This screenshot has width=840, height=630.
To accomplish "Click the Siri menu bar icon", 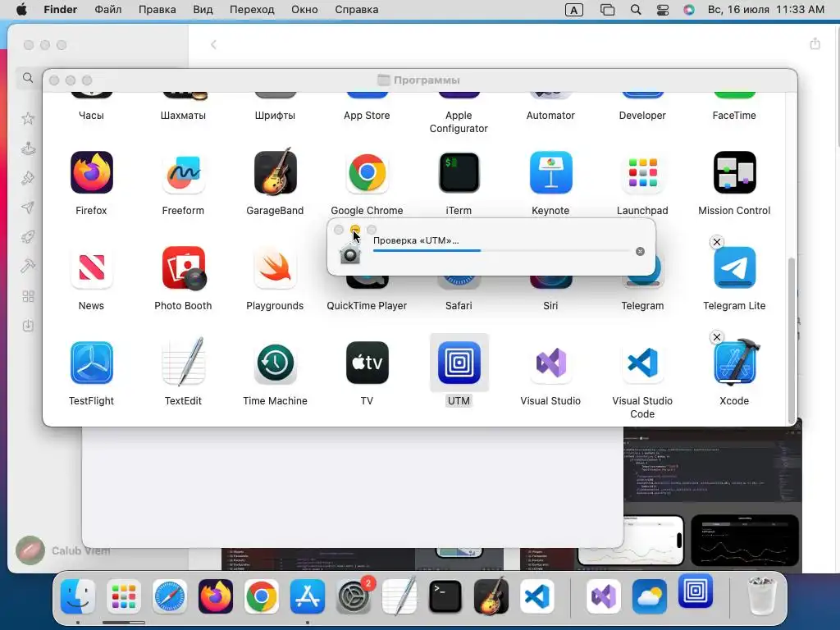I will (x=689, y=10).
